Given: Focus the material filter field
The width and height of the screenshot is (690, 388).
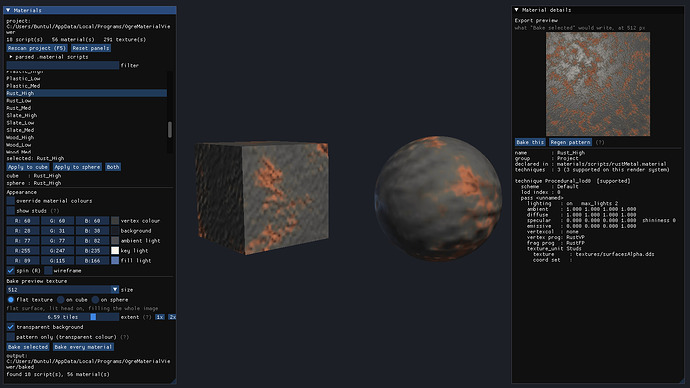Looking at the screenshot, I should 62,65.
